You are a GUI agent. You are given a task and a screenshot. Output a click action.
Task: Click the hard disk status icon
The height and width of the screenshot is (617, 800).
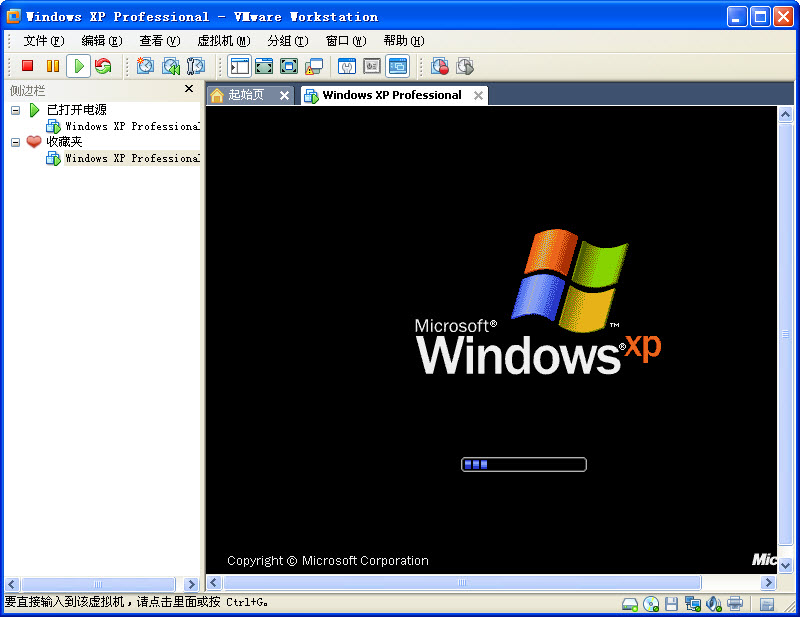(x=630, y=604)
